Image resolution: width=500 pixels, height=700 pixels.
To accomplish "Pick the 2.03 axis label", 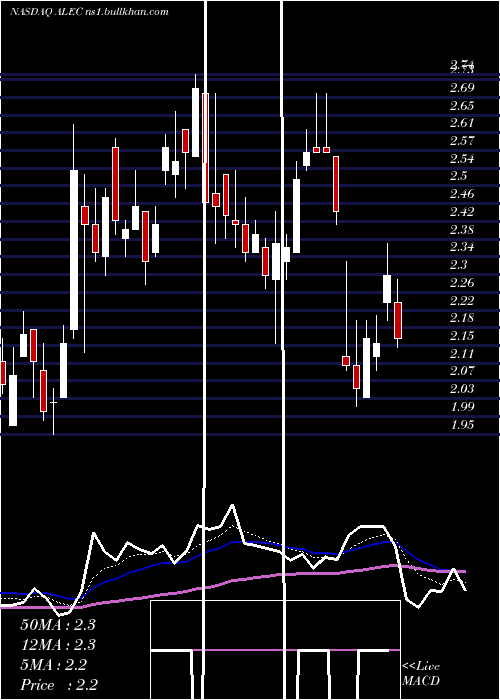I will click(462, 388).
